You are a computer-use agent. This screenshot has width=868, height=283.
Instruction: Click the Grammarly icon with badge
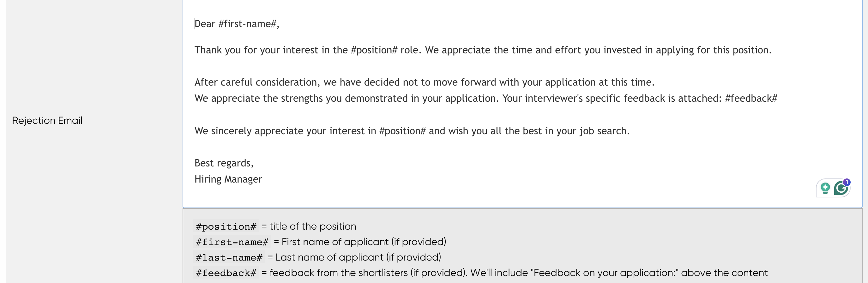pyautogui.click(x=841, y=188)
